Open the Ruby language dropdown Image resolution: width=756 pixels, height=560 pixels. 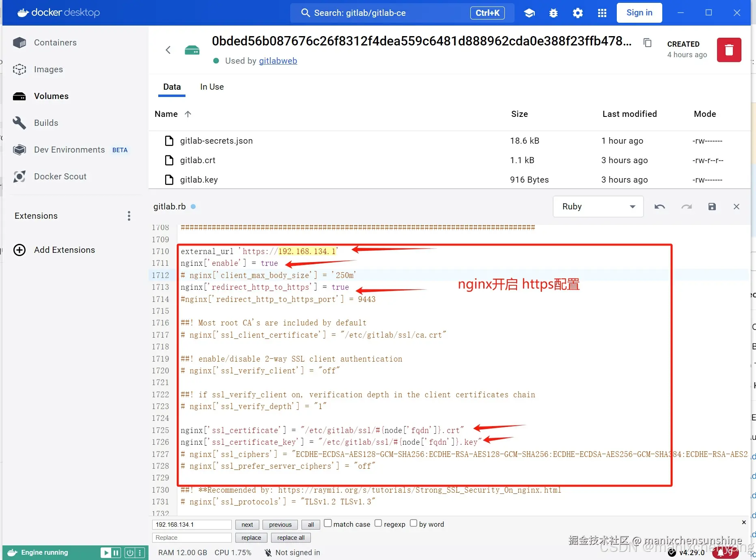[598, 207]
